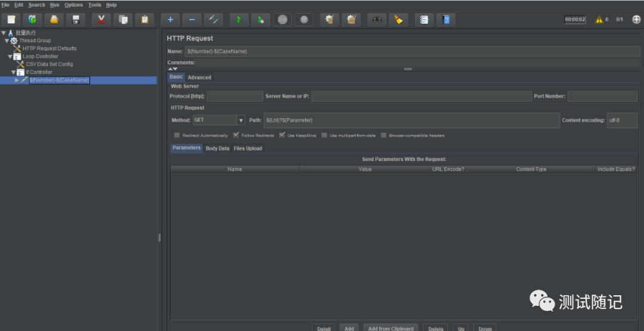Collapse the Loop Controller node

pyautogui.click(x=10, y=57)
